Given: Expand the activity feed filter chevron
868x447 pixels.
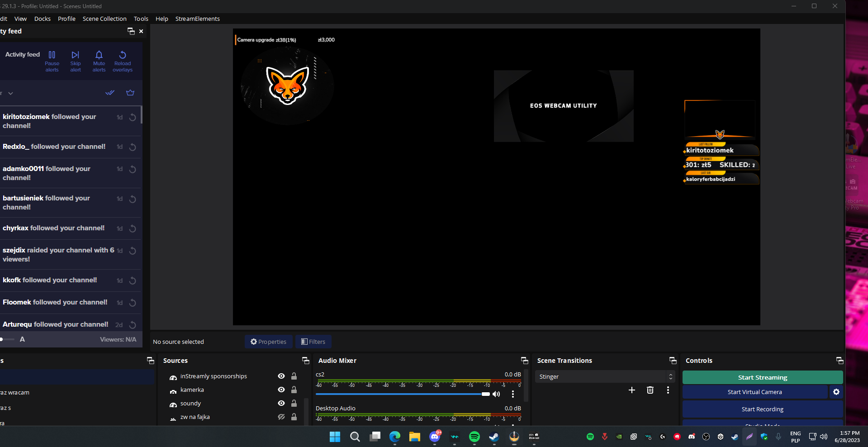Looking at the screenshot, I should coord(10,93).
